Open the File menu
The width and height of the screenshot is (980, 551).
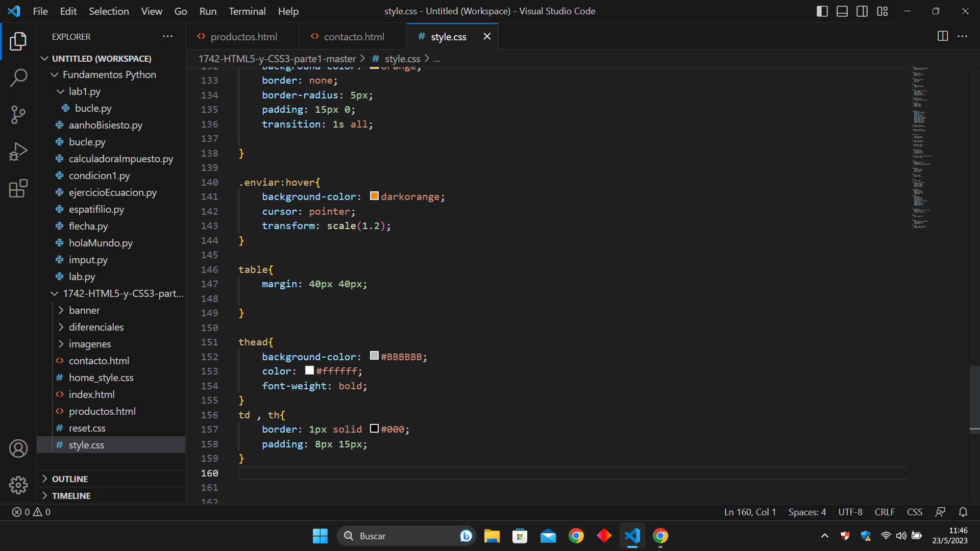coord(40,11)
